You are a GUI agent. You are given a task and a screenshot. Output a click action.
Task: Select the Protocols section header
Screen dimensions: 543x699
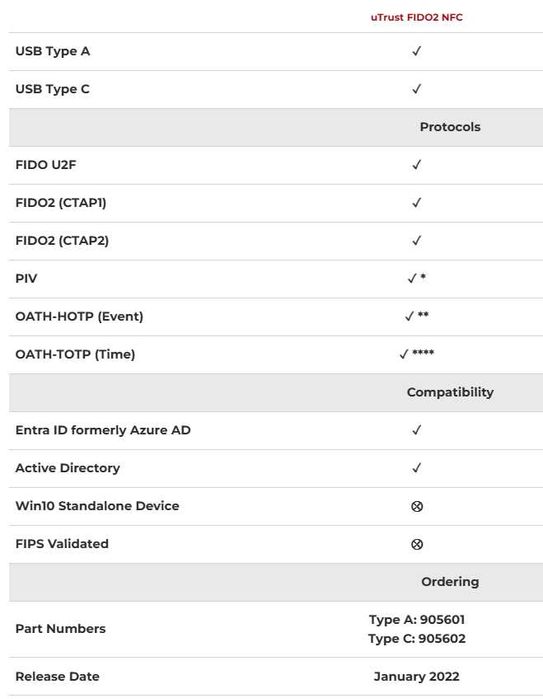450,127
